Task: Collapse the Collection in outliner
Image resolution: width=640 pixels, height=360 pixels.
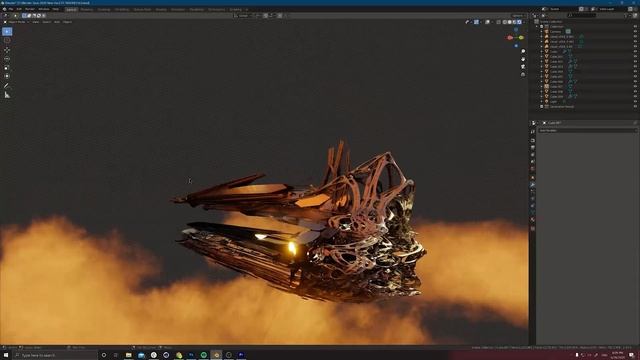Action: 537,27
